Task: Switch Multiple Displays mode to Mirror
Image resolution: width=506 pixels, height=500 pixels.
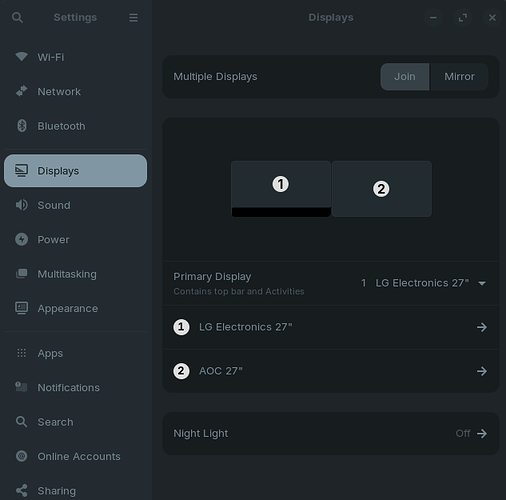Action: pos(459,77)
